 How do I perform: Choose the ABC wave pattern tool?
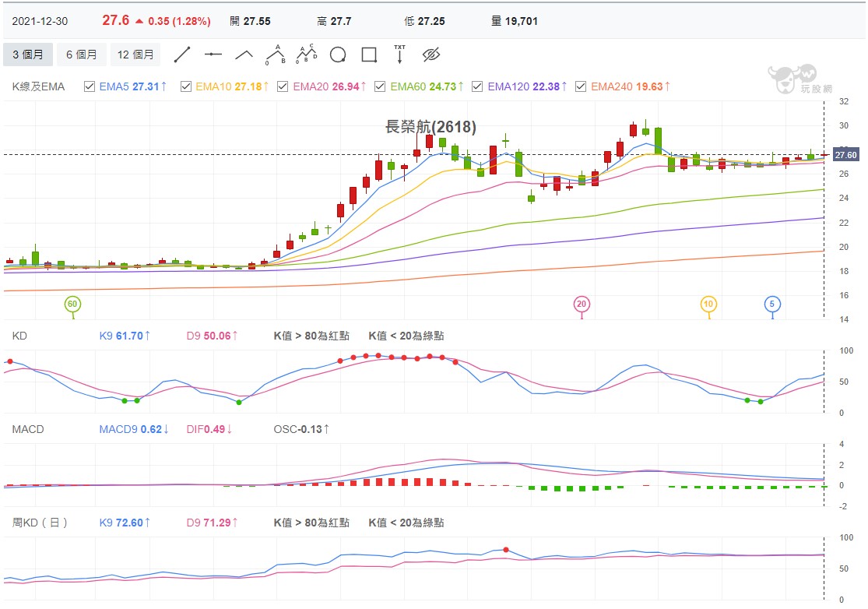[276, 55]
